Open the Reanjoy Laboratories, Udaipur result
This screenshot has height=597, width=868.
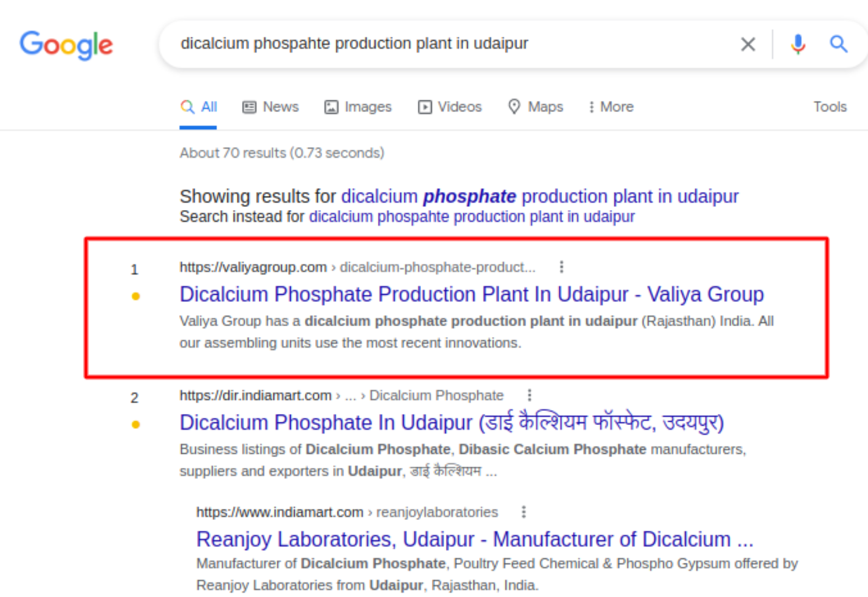[475, 539]
